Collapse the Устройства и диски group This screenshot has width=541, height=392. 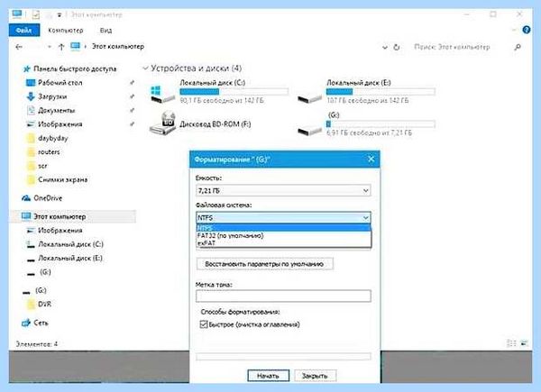point(145,68)
